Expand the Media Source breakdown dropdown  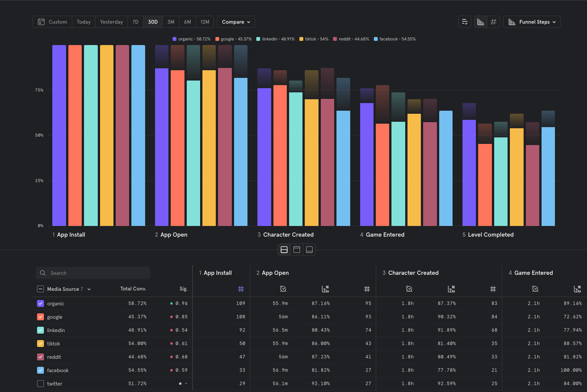point(89,289)
